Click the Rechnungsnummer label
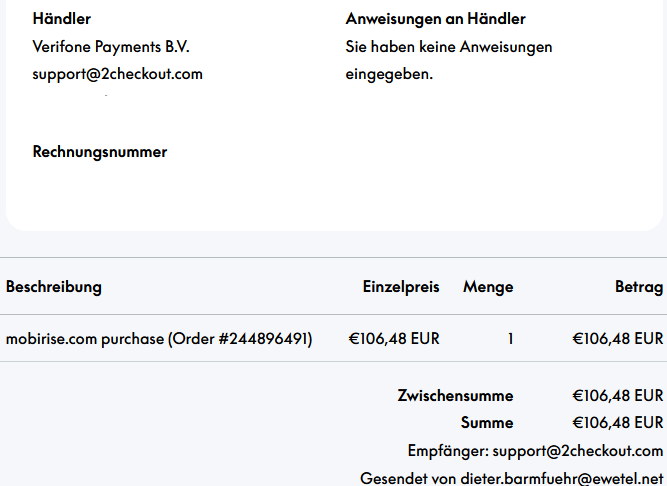 click(x=100, y=152)
